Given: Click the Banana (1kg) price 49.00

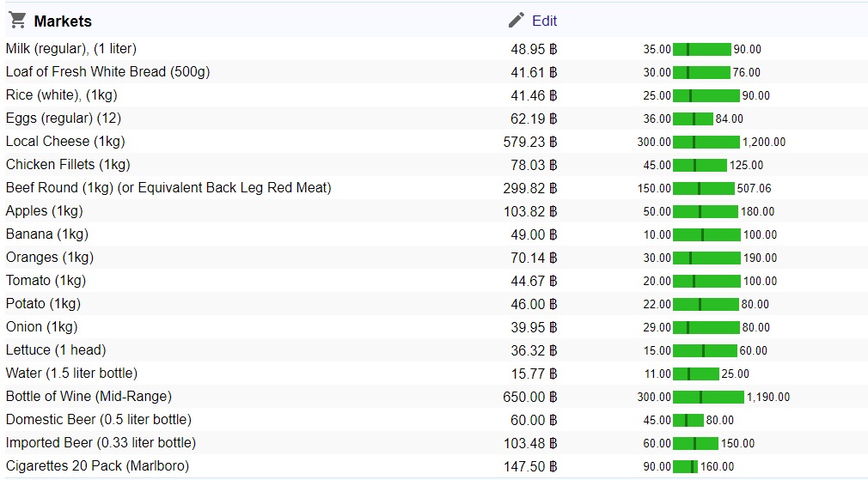Looking at the screenshot, I should [x=529, y=234].
